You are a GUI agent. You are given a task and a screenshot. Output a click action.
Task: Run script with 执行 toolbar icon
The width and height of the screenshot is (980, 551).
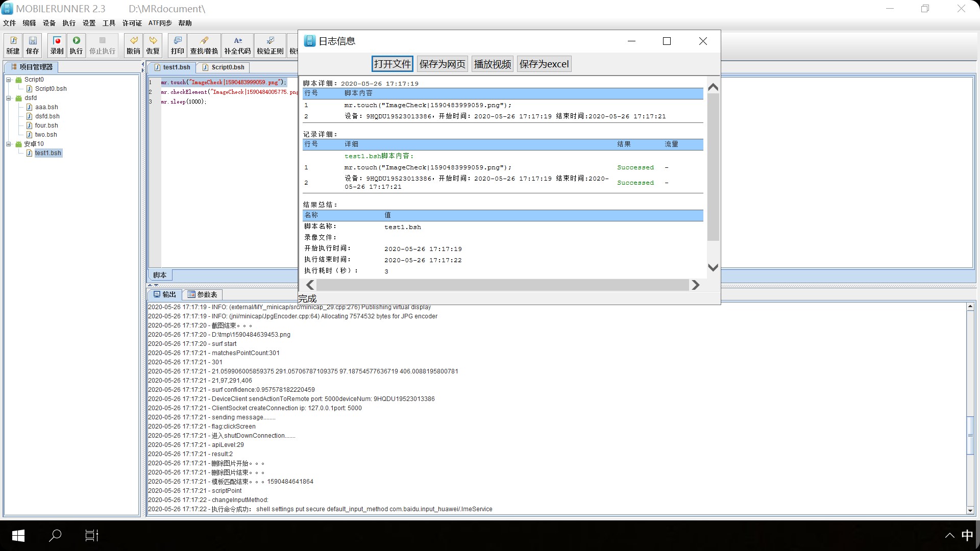click(76, 45)
